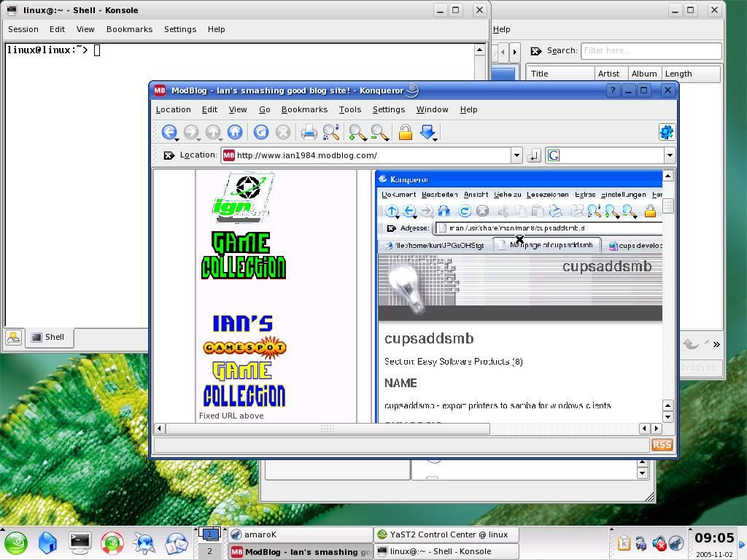This screenshot has height=560, width=747.
Task: Click the KDE gear throbber icon
Action: pos(667,132)
